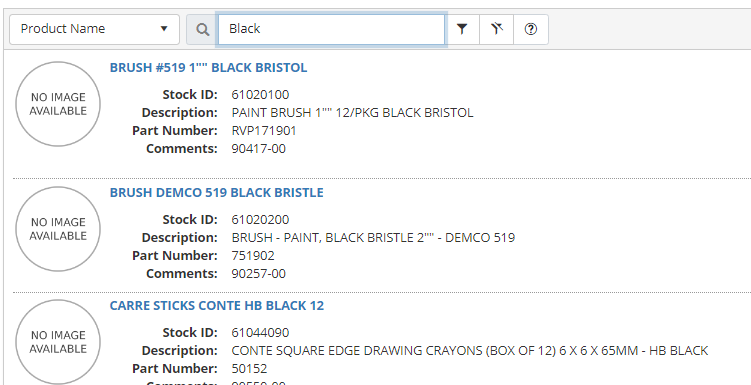
Task: Click the dropdown arrow beside Product Name
Action: (164, 29)
